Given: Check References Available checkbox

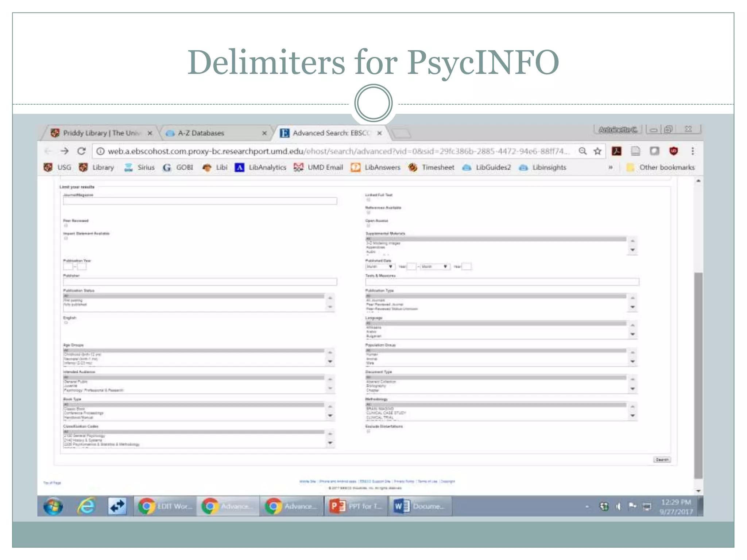Looking at the screenshot, I should point(368,212).
